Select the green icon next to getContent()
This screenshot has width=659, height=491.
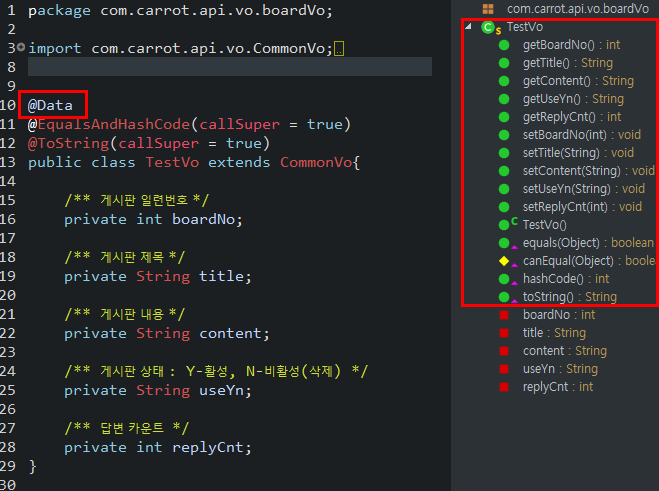504,81
